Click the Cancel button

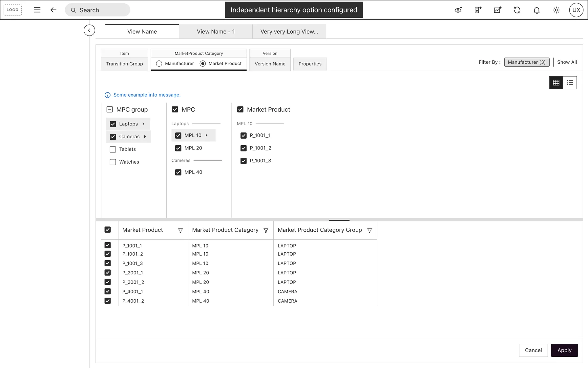[533, 350]
